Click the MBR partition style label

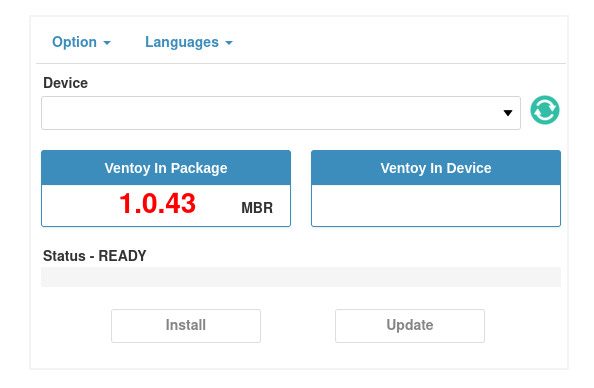click(x=257, y=208)
